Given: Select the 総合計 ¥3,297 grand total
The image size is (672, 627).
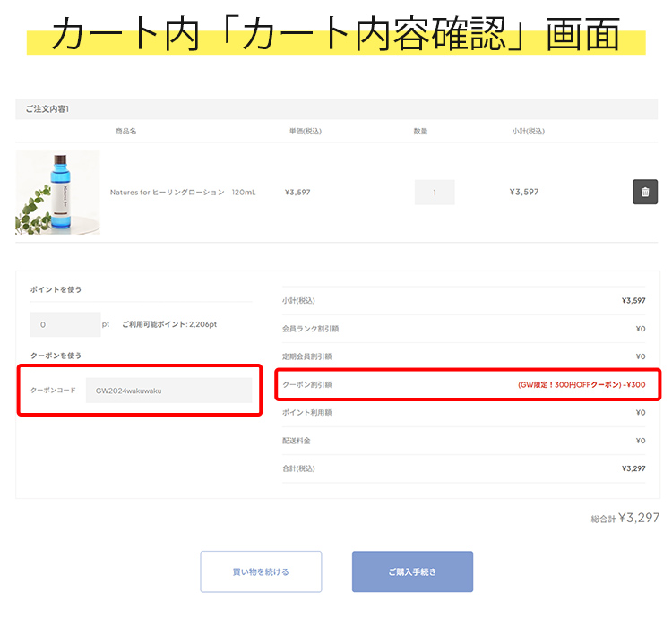Looking at the screenshot, I should (x=625, y=518).
